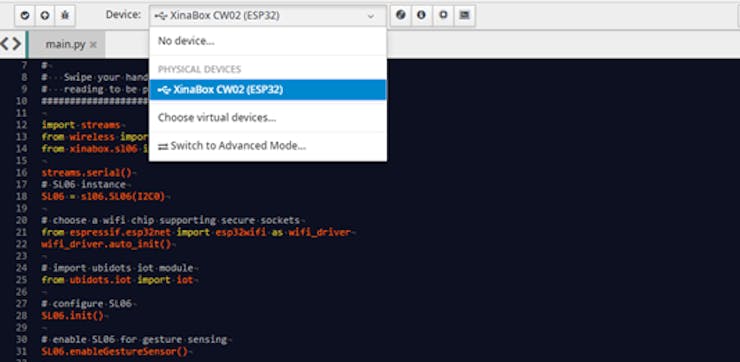This screenshot has height=362, width=740.
Task: Verify the project with the checkmark icon
Action: coord(25,15)
